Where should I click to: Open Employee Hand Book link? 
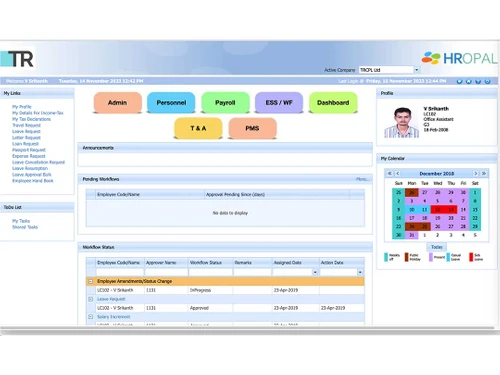click(33, 181)
